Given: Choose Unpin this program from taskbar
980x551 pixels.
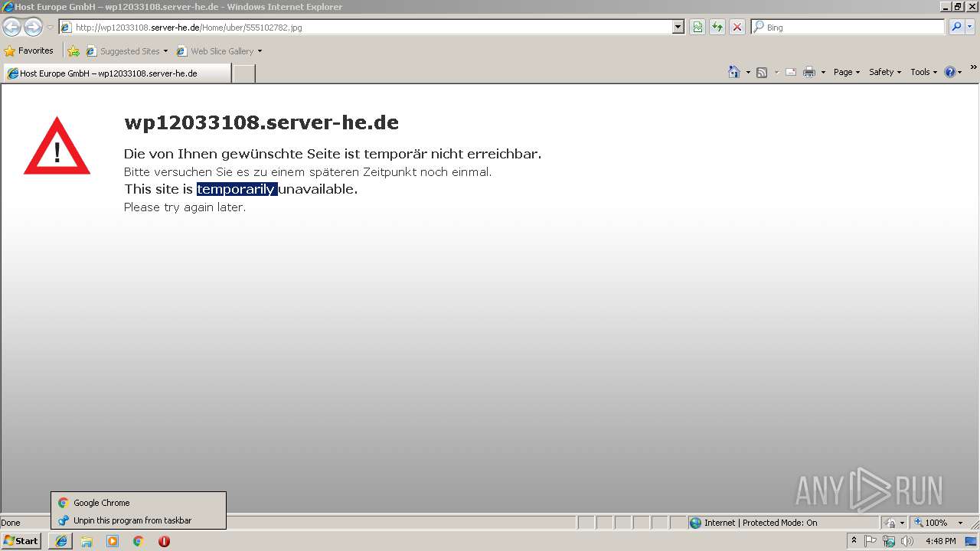Looking at the screenshot, I should coord(139,520).
